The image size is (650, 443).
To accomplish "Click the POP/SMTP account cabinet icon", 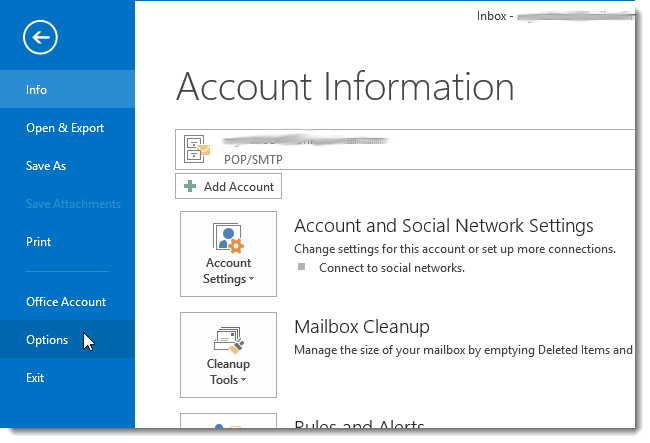I will [x=197, y=149].
